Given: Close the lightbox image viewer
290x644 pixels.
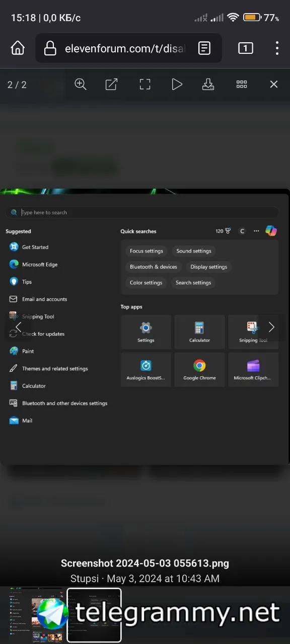Looking at the screenshot, I should click(x=274, y=84).
